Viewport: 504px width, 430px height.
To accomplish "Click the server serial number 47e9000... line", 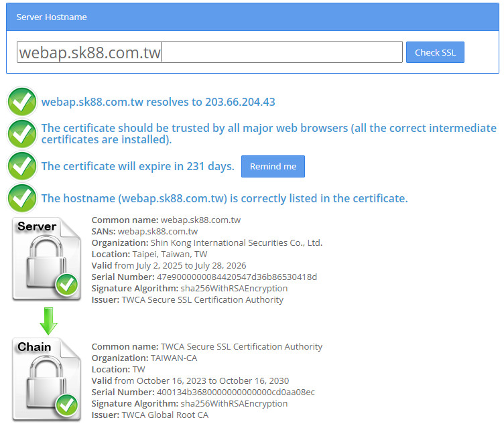I will click(204, 277).
